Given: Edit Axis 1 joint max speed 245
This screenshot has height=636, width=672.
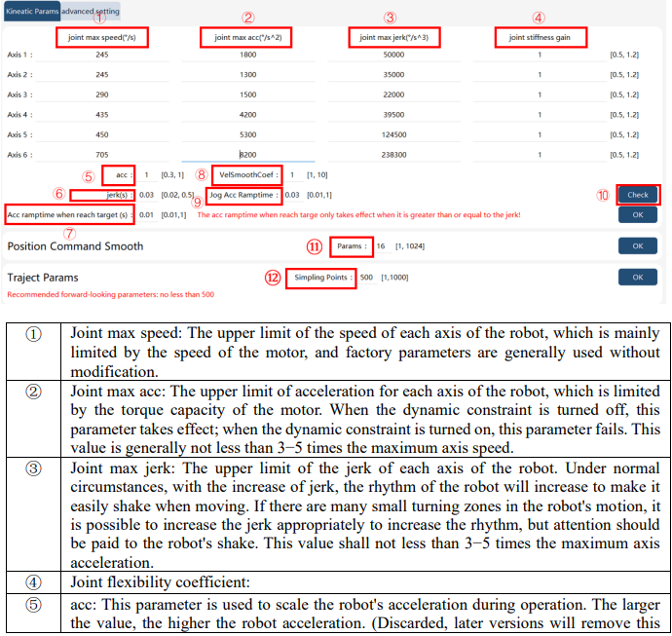Looking at the screenshot, I should pos(102,55).
